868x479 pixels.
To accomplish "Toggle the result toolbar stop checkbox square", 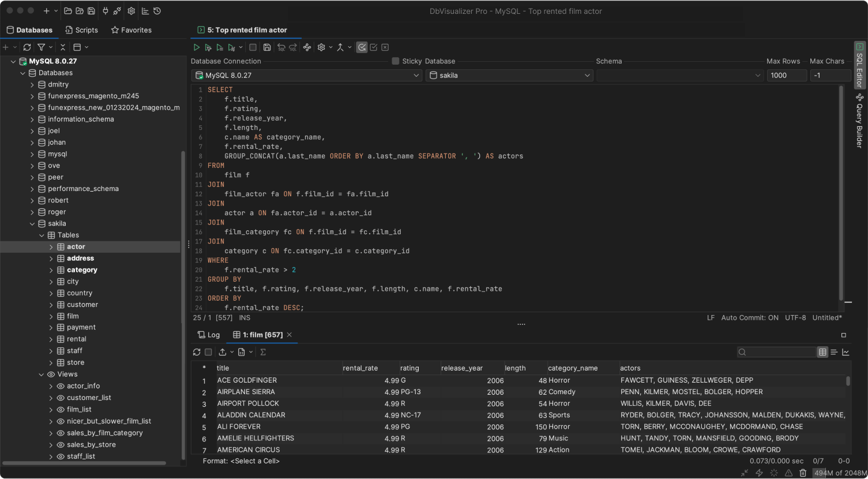I will coord(208,352).
